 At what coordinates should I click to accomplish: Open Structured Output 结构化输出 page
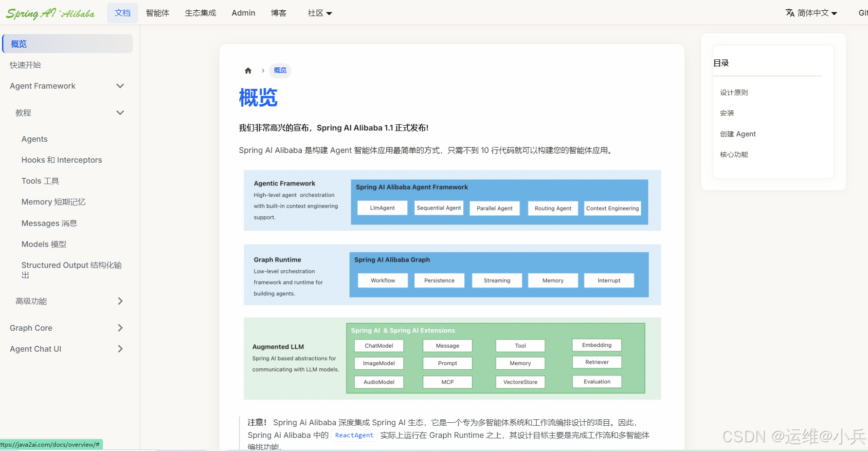pyautogui.click(x=72, y=270)
